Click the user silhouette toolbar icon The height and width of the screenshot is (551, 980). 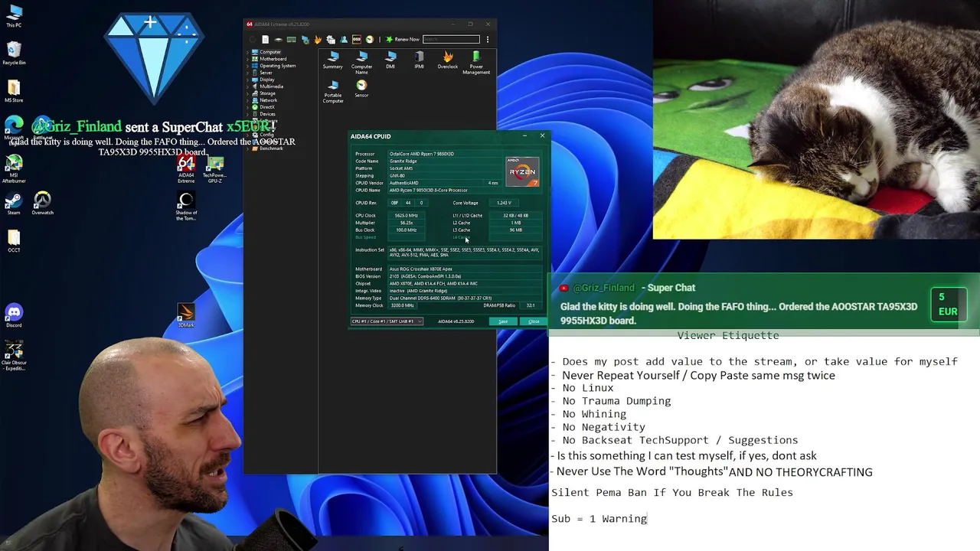point(344,39)
